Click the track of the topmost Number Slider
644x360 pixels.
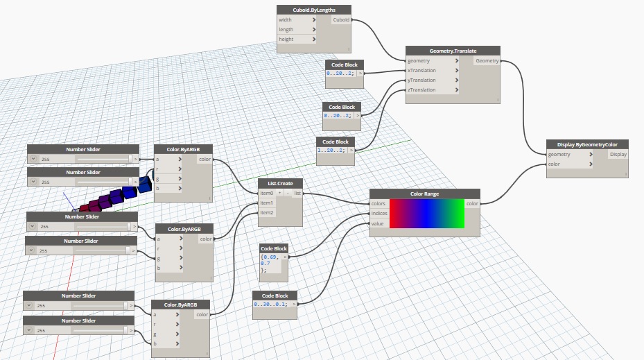(x=104, y=159)
